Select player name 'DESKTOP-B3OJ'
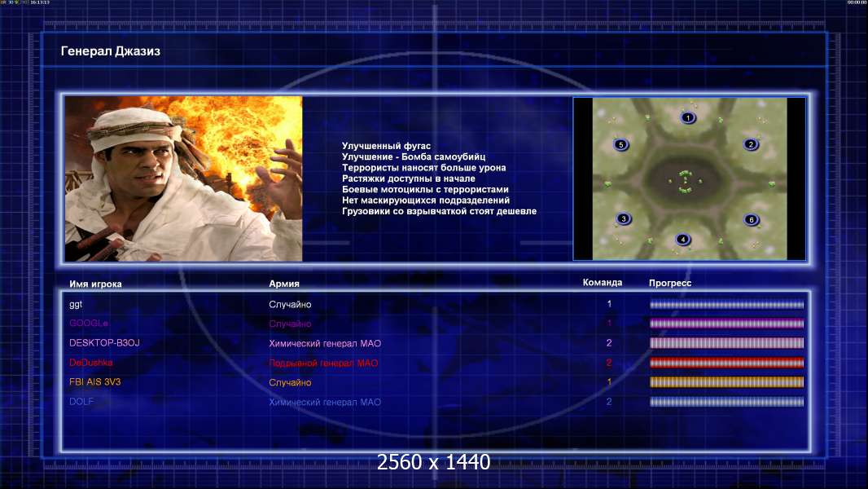The image size is (868, 489). 104,343
